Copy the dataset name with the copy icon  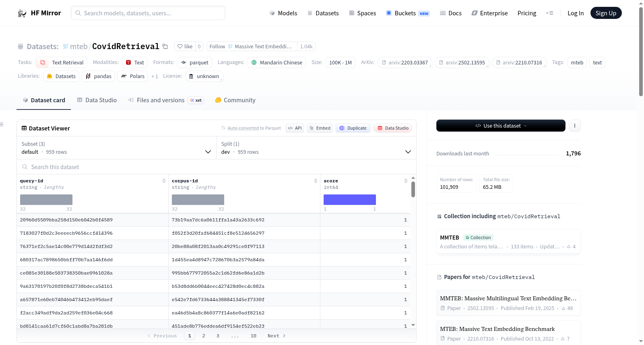165,46
